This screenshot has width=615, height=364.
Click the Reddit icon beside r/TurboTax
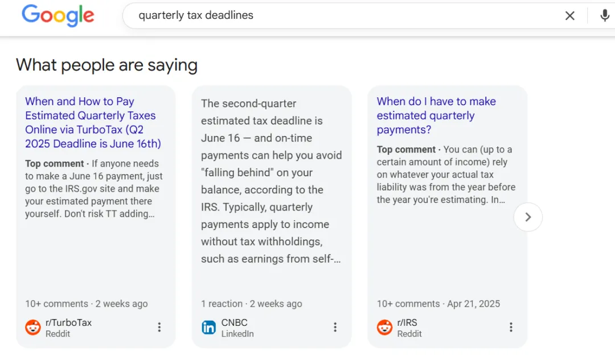(33, 328)
